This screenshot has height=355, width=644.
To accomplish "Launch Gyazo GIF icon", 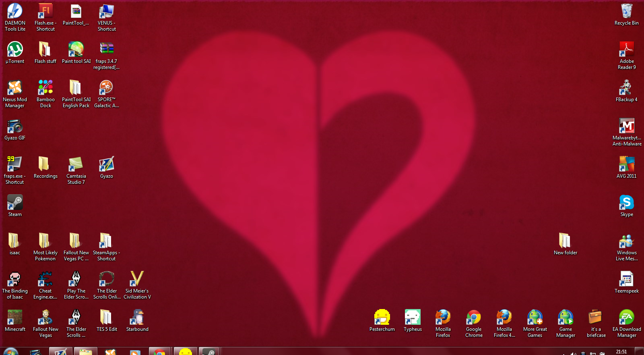I will (15, 129).
